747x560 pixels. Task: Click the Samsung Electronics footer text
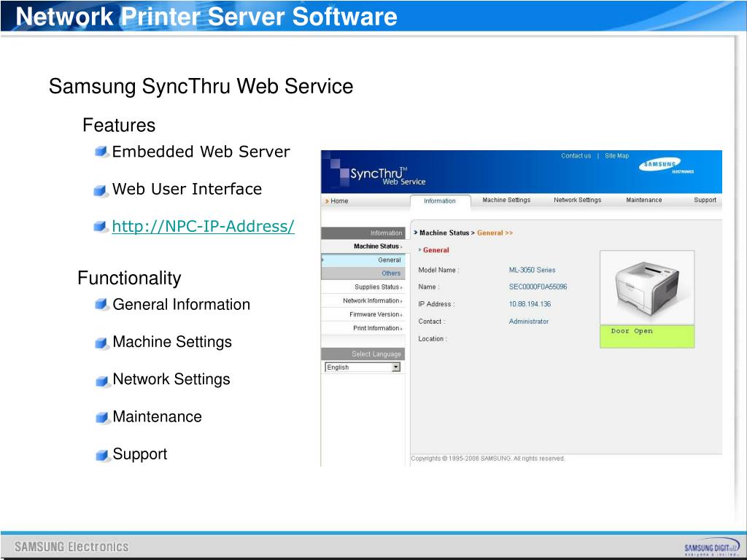click(71, 547)
